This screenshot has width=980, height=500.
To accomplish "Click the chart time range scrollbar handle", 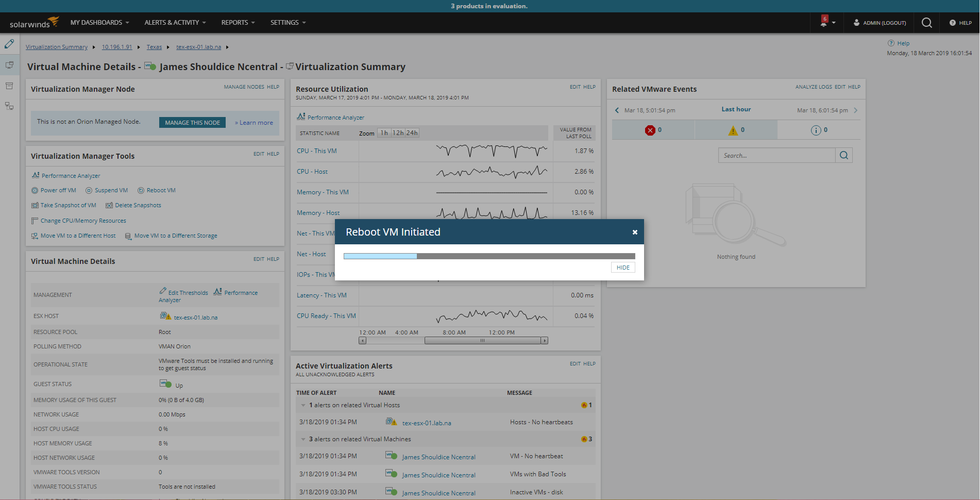I will (483, 341).
